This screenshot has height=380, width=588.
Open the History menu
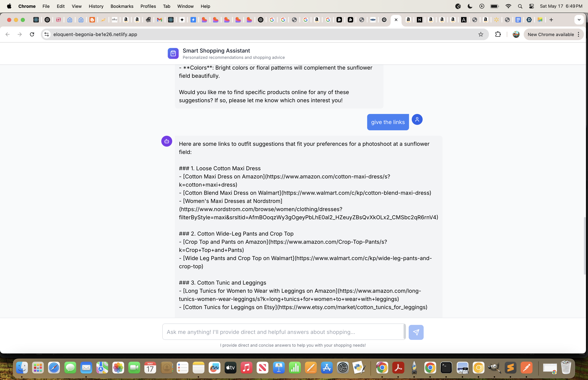point(96,6)
